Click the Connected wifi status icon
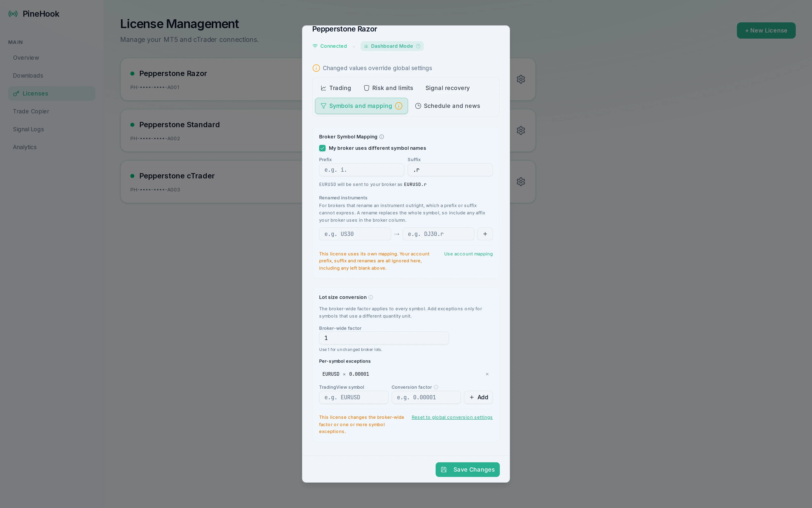Screen dimensions: 812x508 pos(315,46)
